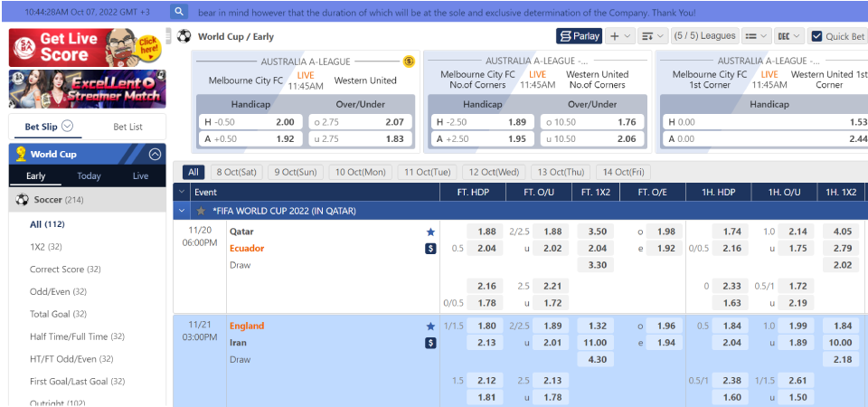
Task: Collapse the FIFA World Cup 2022 league row
Action: click(x=182, y=211)
